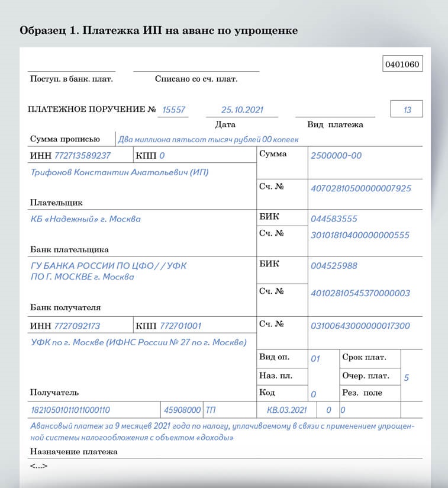Click the payer INN 772713589237

click(x=82, y=156)
